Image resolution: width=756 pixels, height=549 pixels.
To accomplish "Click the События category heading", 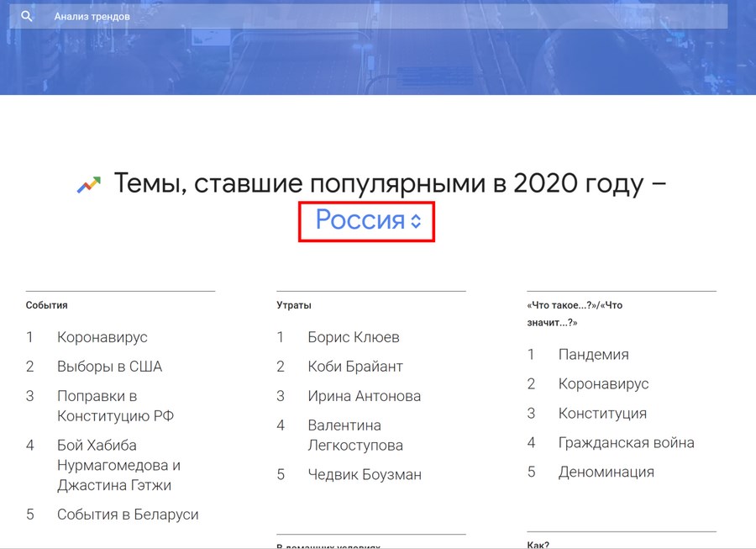I will [x=47, y=305].
